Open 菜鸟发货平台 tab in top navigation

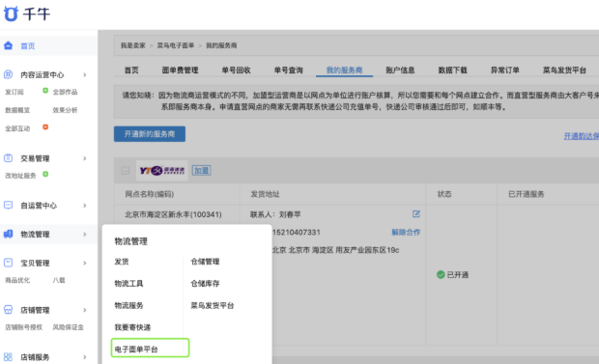[564, 70]
